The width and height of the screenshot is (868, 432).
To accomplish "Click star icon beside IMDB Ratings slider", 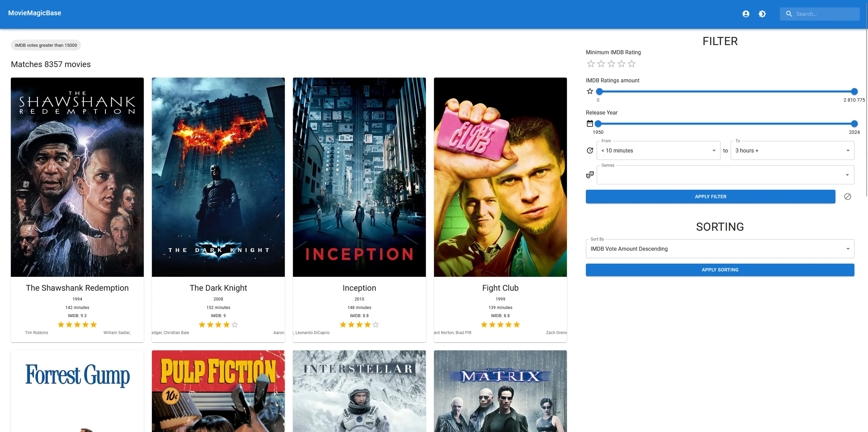I will pos(590,91).
